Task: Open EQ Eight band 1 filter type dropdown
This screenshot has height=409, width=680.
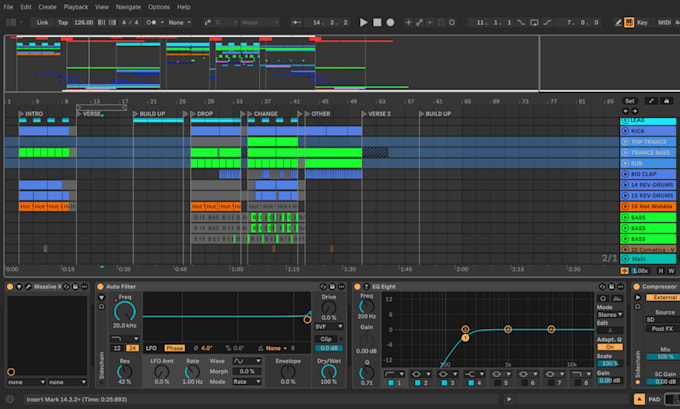Action: [394, 374]
